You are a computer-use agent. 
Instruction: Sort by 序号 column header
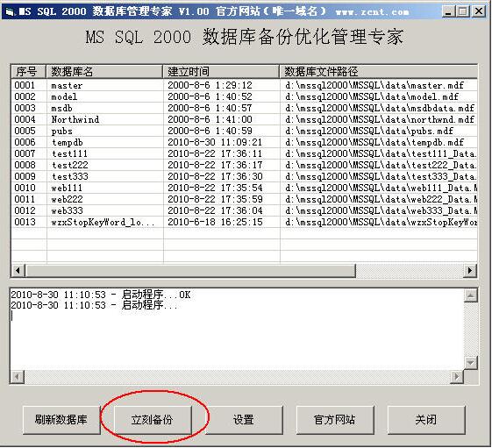coord(29,72)
